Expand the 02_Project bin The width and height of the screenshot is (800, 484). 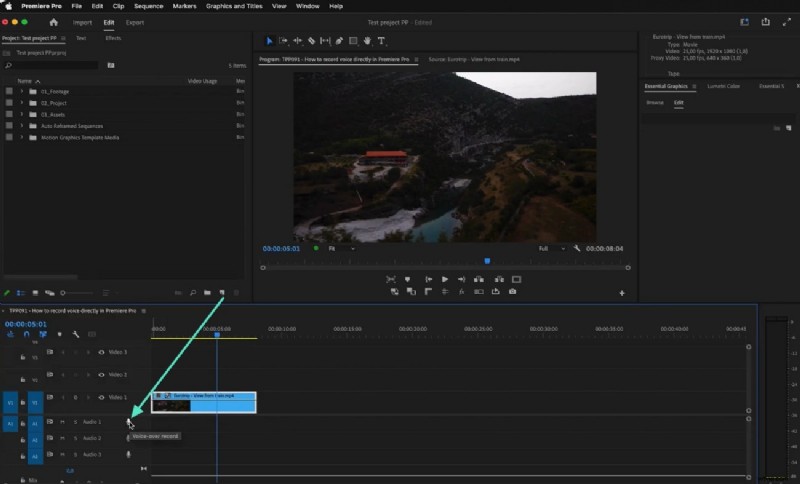21,103
